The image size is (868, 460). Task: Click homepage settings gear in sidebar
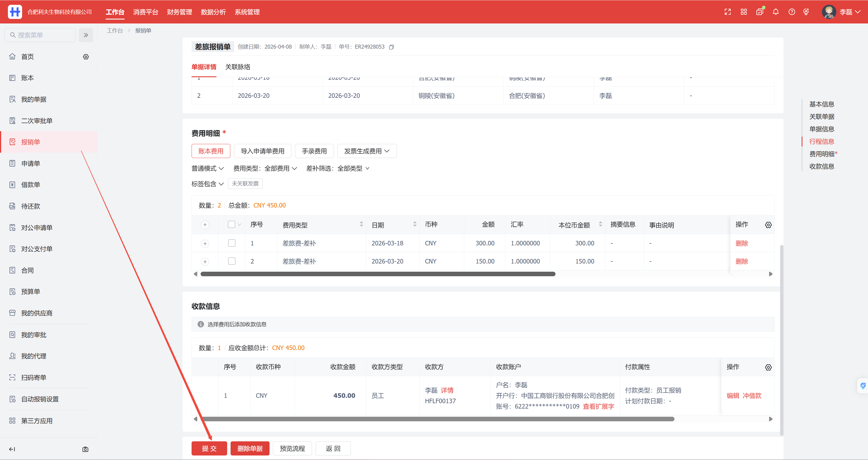pyautogui.click(x=86, y=57)
